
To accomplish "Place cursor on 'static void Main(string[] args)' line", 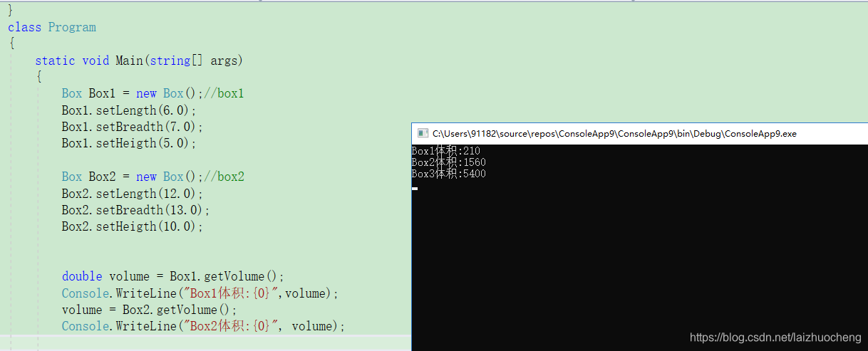I will pos(139,61).
